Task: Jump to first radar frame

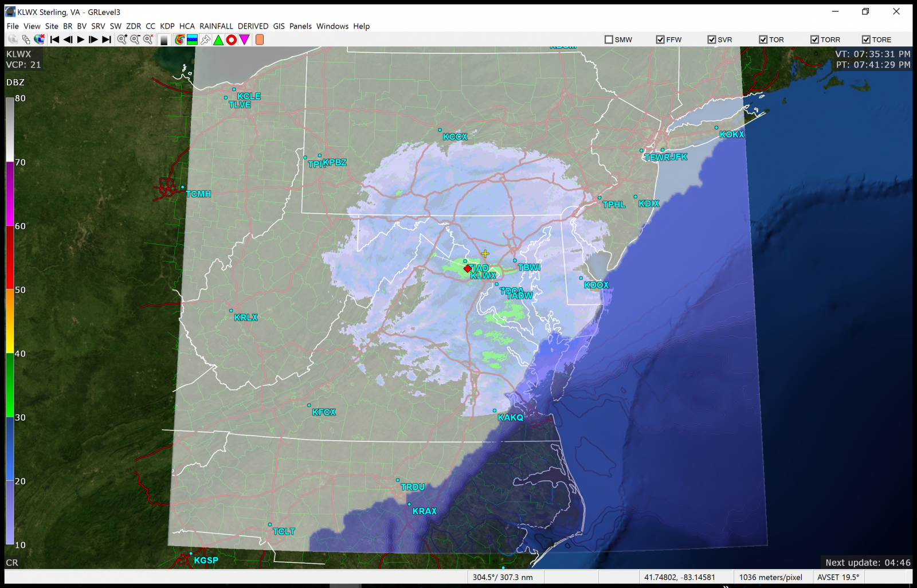Action: pos(54,40)
